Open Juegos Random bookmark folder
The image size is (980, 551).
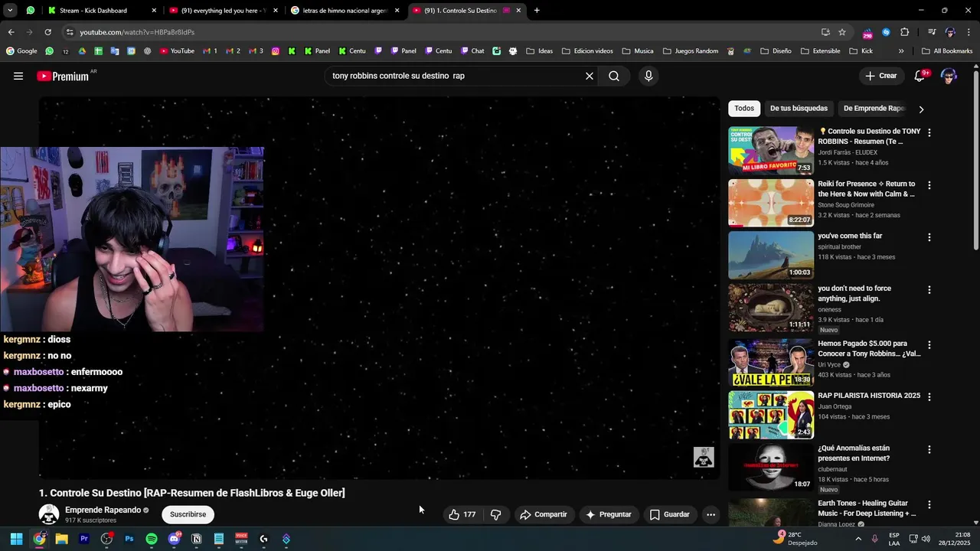coord(691,51)
